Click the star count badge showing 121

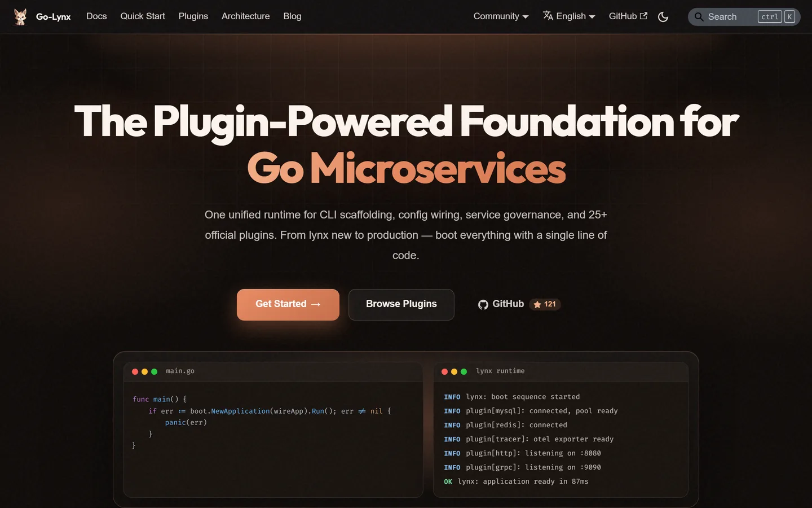tap(545, 304)
